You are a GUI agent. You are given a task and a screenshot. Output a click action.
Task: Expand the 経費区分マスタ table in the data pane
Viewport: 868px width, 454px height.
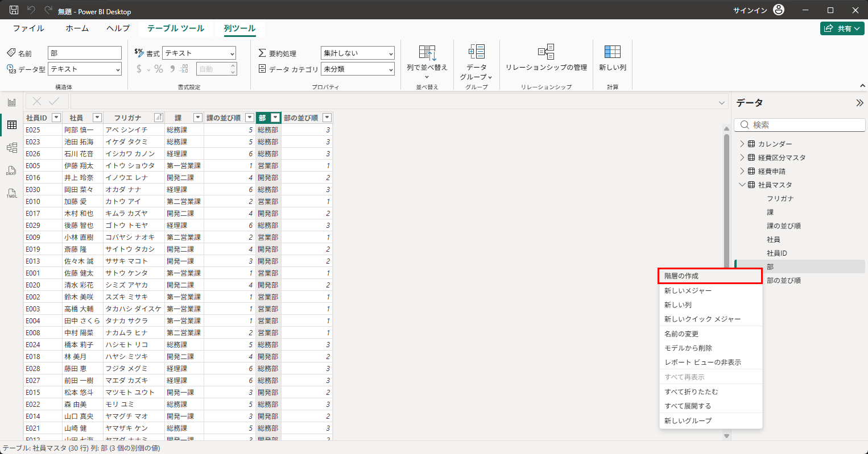coord(742,157)
